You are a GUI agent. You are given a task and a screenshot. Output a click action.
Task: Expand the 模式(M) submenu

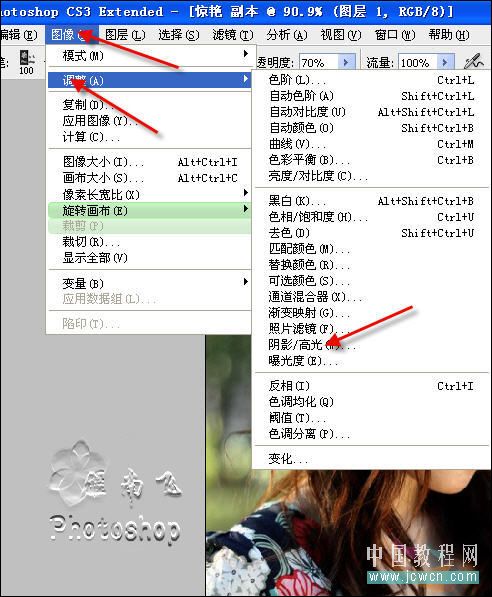click(149, 56)
